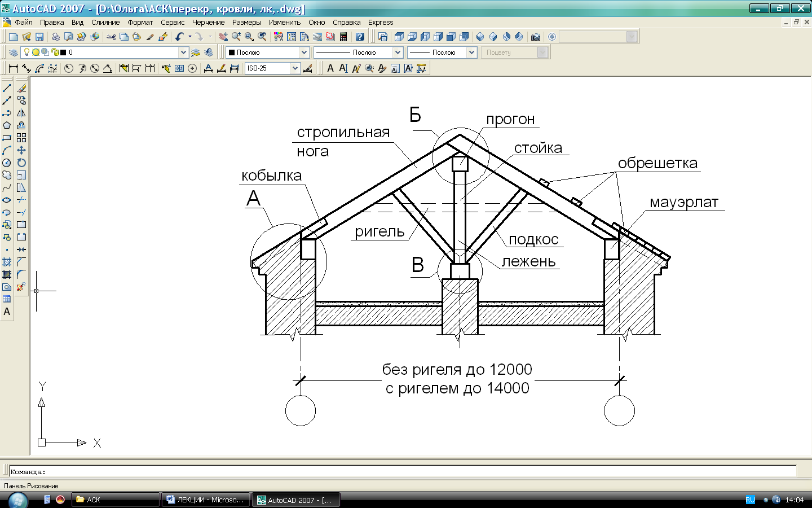
Task: Toggle layer freeze sun icon
Action: [36, 52]
